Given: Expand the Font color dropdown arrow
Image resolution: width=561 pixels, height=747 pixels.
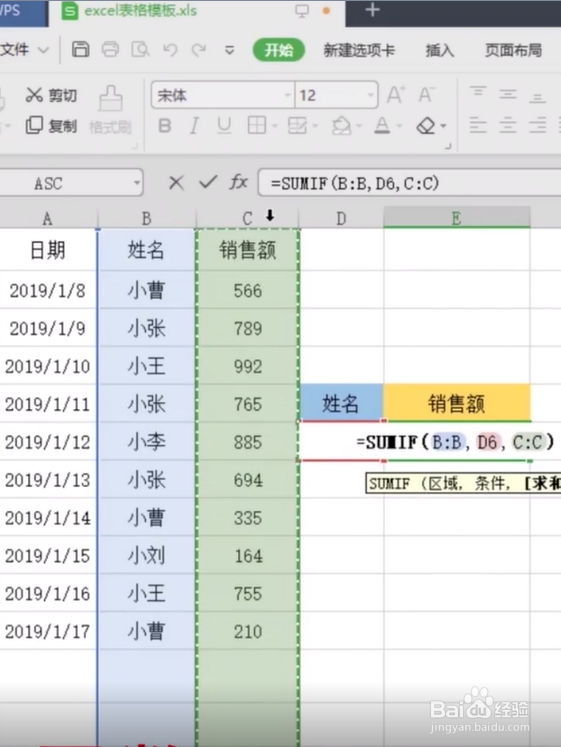Looking at the screenshot, I should point(400,126).
